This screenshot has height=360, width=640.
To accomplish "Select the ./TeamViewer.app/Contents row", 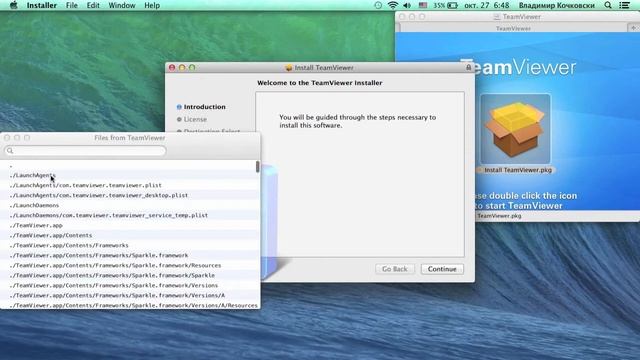I will 130,235.
